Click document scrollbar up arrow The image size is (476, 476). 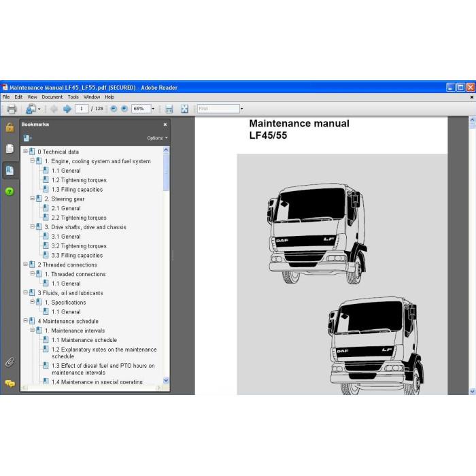pos(473,120)
